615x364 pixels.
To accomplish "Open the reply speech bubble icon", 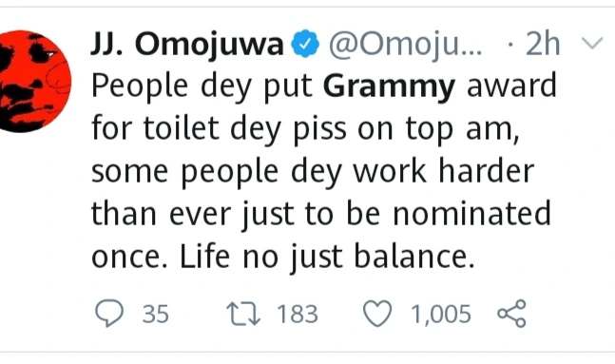I will pos(109,313).
